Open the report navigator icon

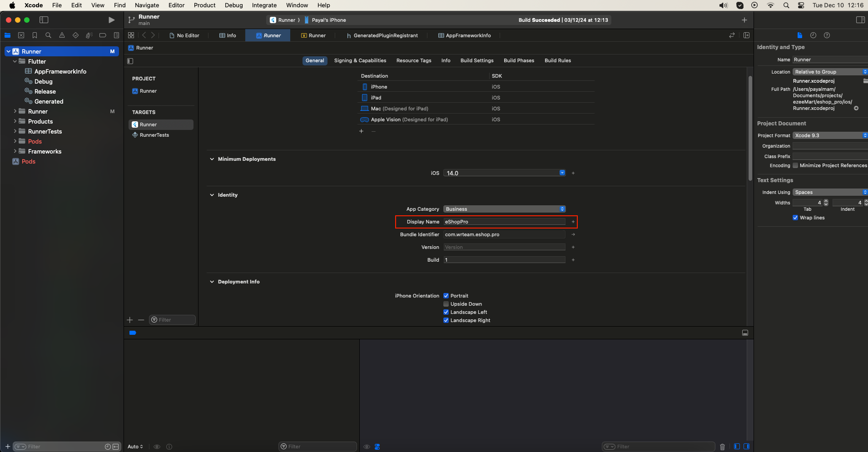[116, 35]
